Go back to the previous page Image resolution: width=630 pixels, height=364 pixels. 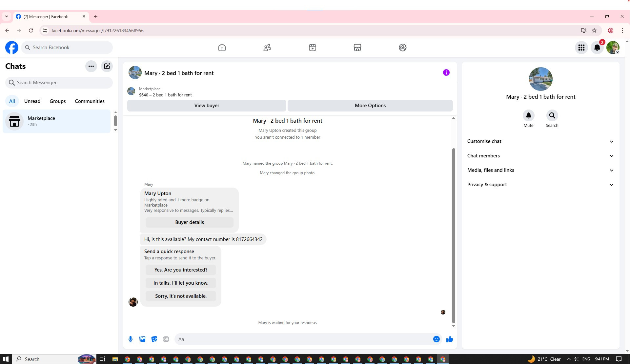coord(7,30)
